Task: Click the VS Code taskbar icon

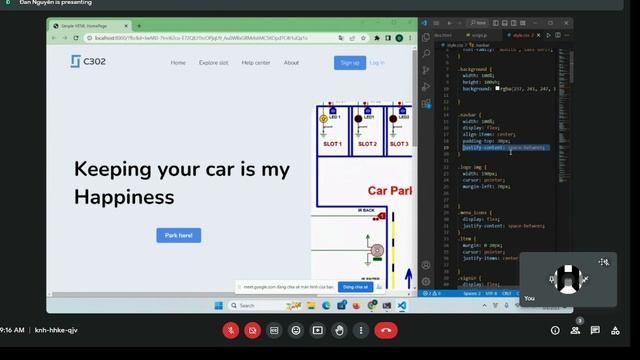Action: click(x=402, y=305)
